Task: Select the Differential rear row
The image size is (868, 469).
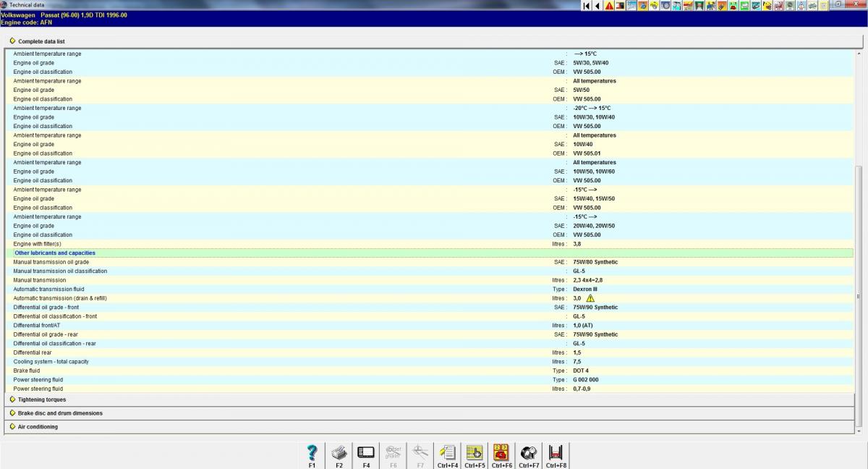Action: pyautogui.click(x=429, y=352)
